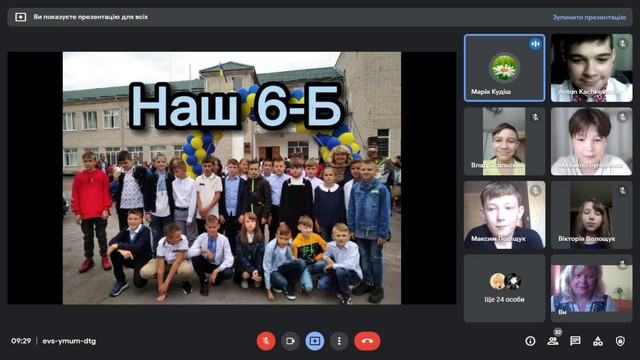
Task: Click the presented 'Наш 6-Б' slide
Action: click(x=232, y=178)
